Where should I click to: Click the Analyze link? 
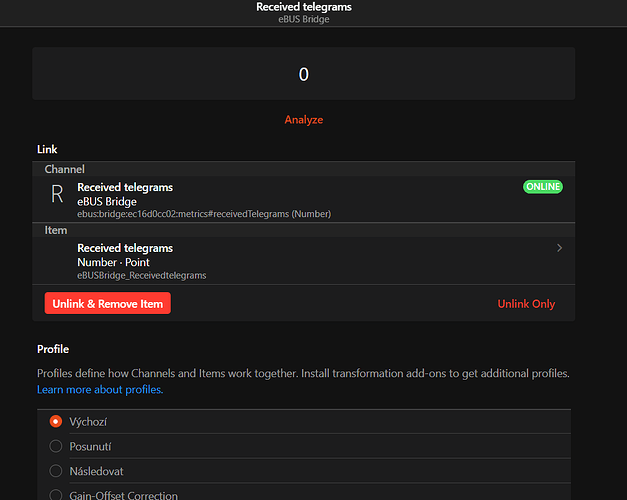point(303,120)
